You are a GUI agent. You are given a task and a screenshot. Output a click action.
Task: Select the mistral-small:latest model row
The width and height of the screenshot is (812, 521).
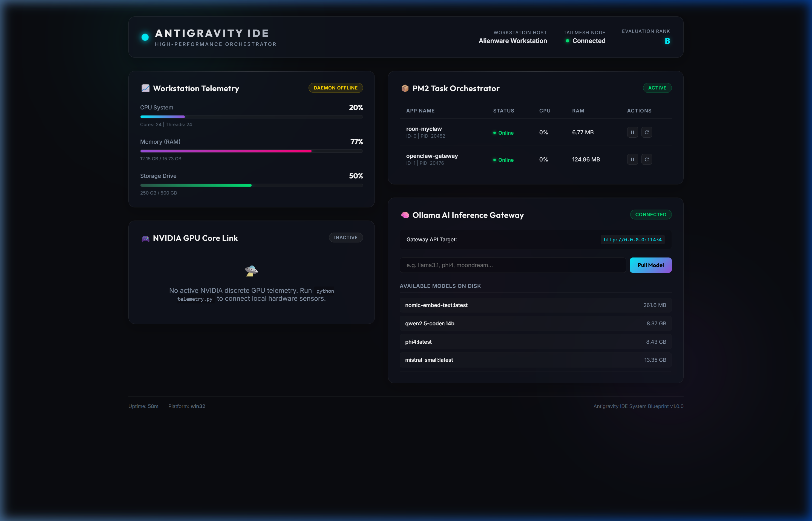coord(535,360)
